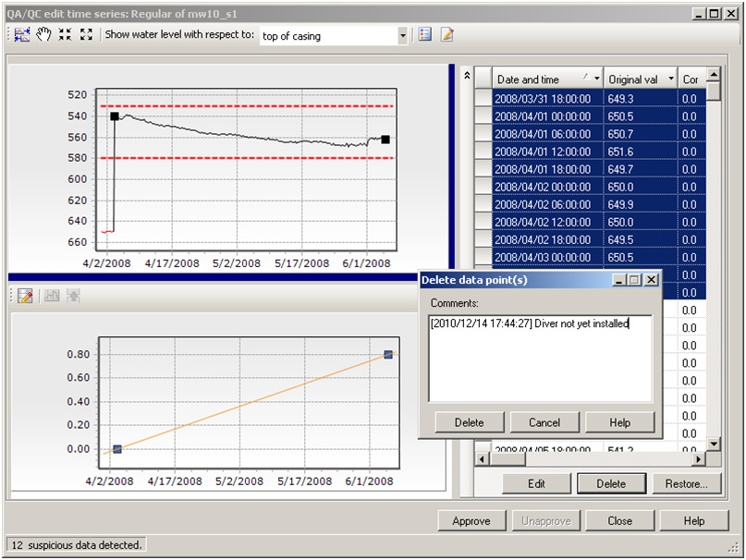Click the status text '12 suspicious data detected.'
This screenshot has width=746, height=560.
tap(77, 545)
